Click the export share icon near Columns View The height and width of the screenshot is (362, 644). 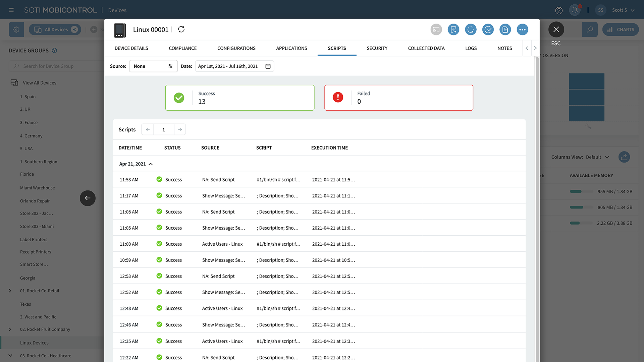coord(624,157)
